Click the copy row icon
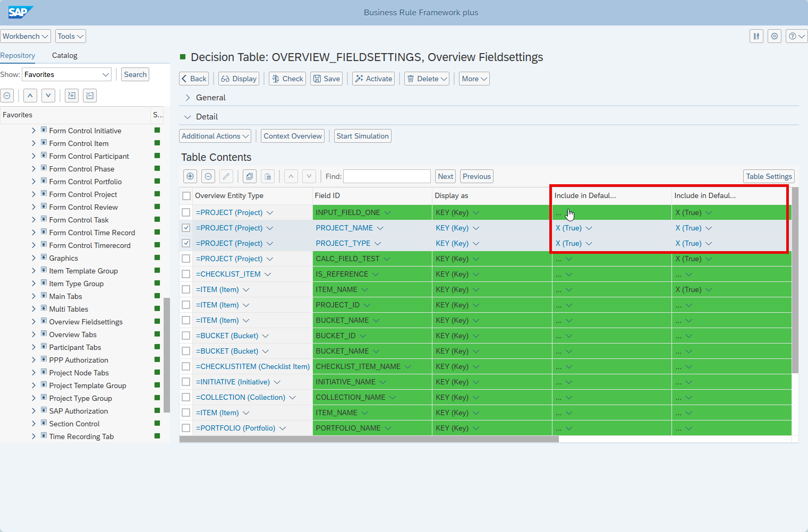 (250, 176)
